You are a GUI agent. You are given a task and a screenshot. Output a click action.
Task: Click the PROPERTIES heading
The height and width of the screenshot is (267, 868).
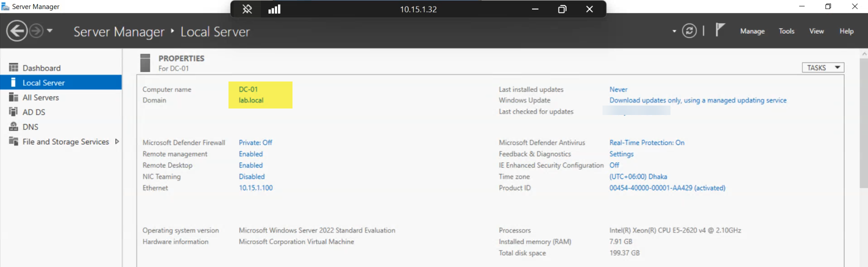coord(181,58)
